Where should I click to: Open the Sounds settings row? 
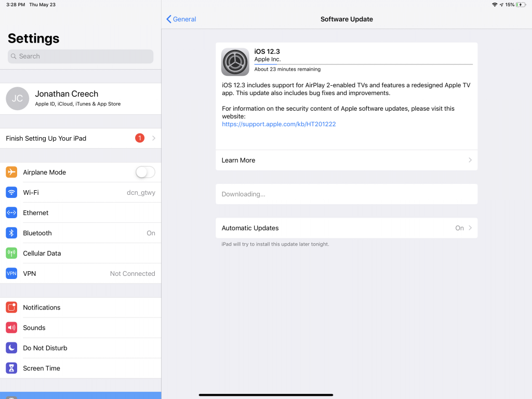coord(81,328)
